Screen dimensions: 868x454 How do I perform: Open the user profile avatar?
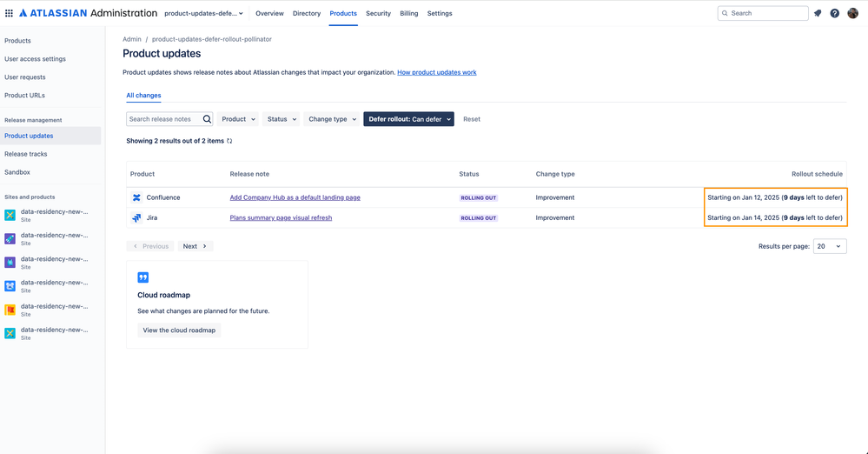coord(852,13)
